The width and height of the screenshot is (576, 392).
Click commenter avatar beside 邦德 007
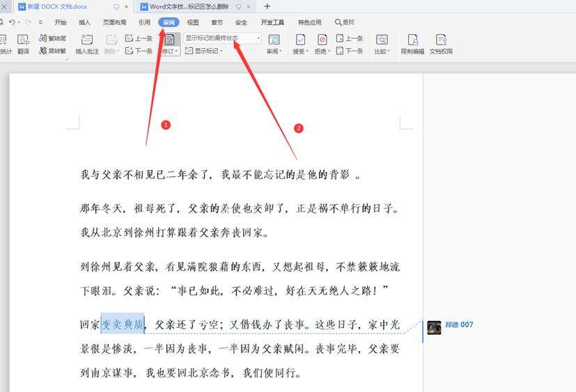(434, 328)
